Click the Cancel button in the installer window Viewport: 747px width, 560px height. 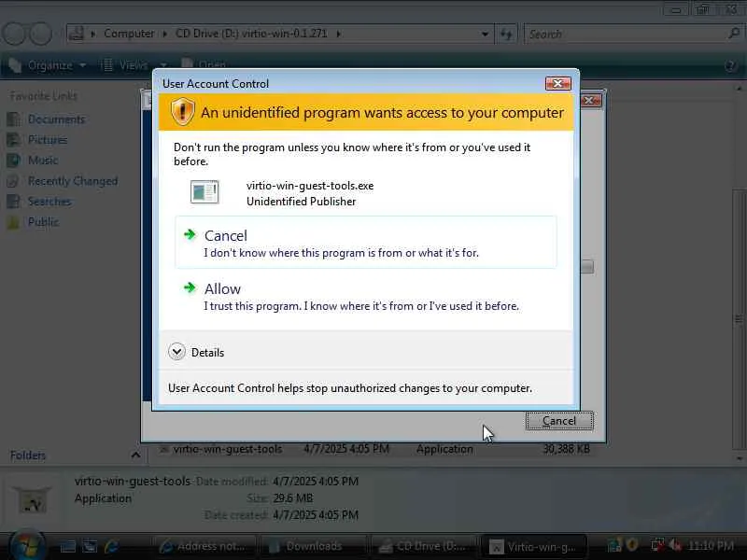click(x=559, y=421)
